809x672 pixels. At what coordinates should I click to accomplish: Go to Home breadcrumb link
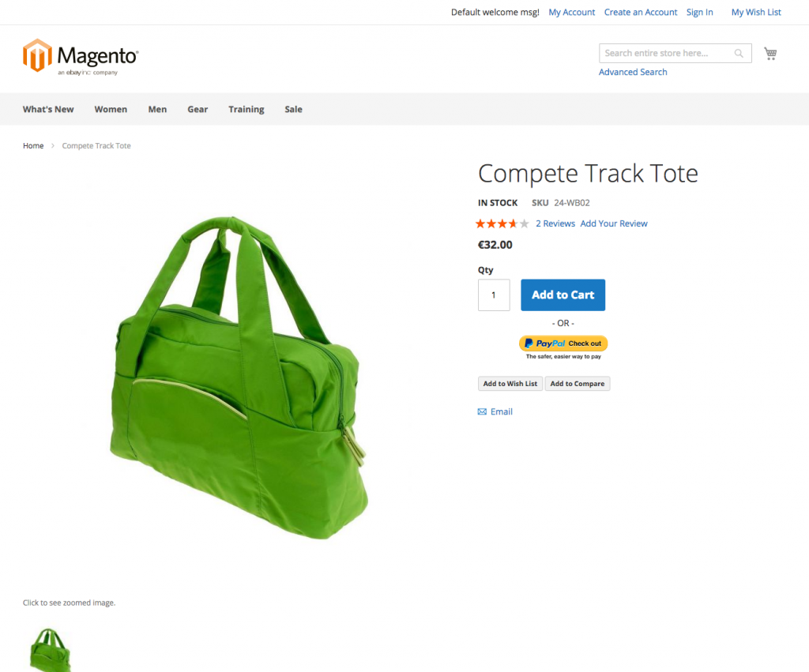(33, 146)
